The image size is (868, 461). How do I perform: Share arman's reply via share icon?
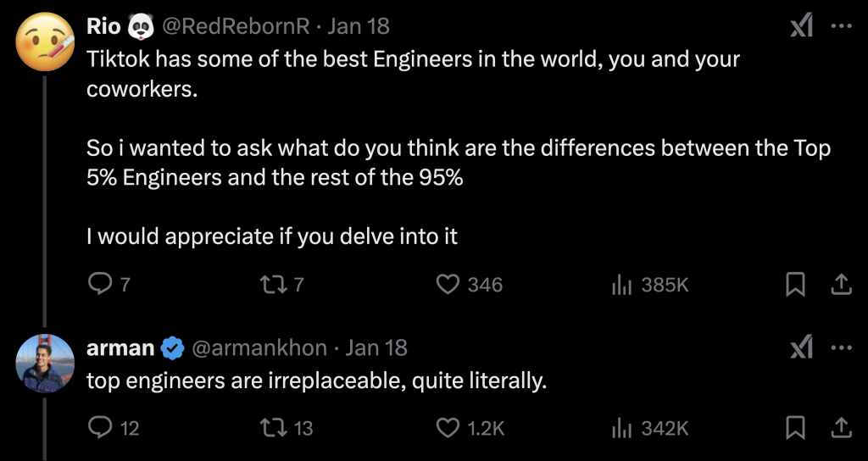840,427
